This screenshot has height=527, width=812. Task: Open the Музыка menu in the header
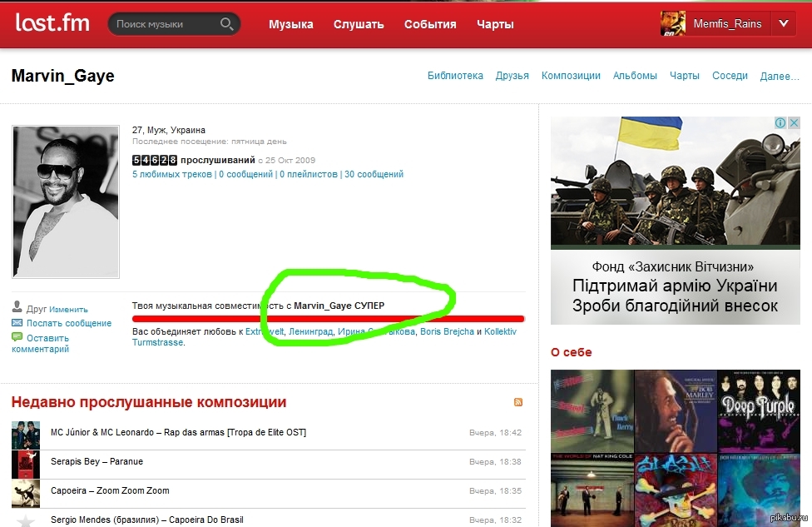pyautogui.click(x=291, y=24)
